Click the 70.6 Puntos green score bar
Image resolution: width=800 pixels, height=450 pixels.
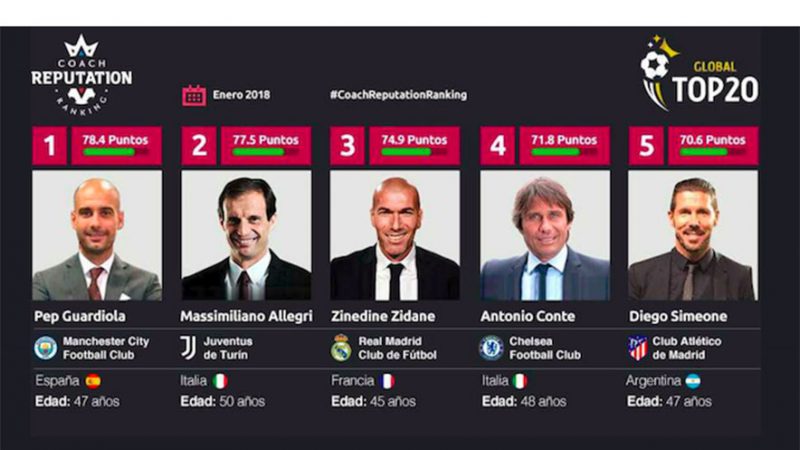[713, 152]
